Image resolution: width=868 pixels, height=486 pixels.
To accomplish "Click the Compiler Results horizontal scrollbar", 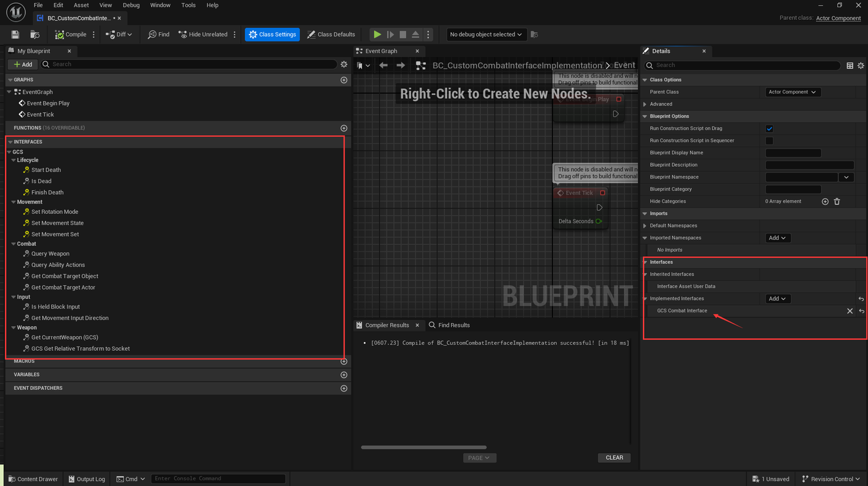I will [x=423, y=447].
